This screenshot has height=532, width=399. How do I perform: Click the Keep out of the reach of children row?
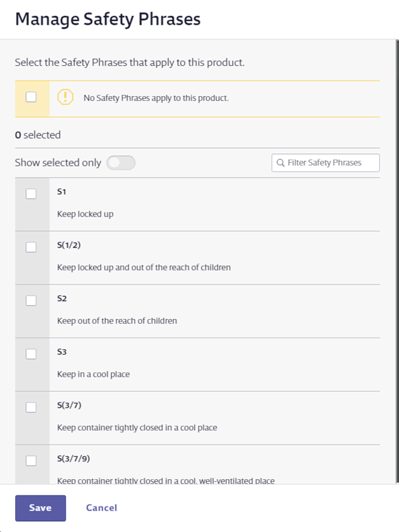click(x=197, y=311)
